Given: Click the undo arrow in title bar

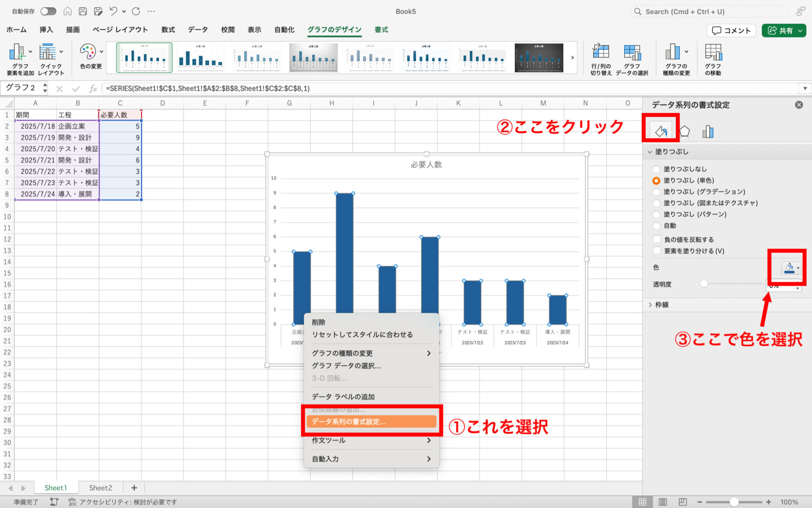Looking at the screenshot, I should (113, 11).
